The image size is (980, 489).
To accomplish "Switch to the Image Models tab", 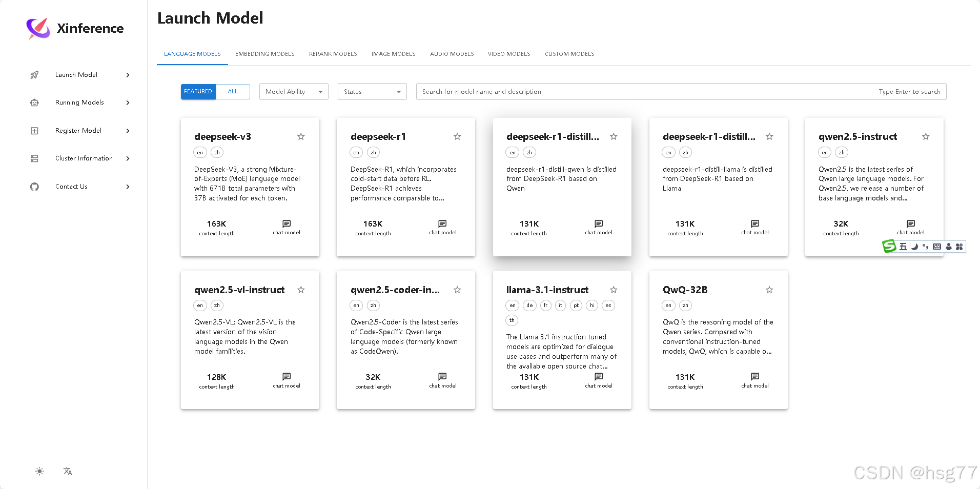I will pyautogui.click(x=394, y=54).
